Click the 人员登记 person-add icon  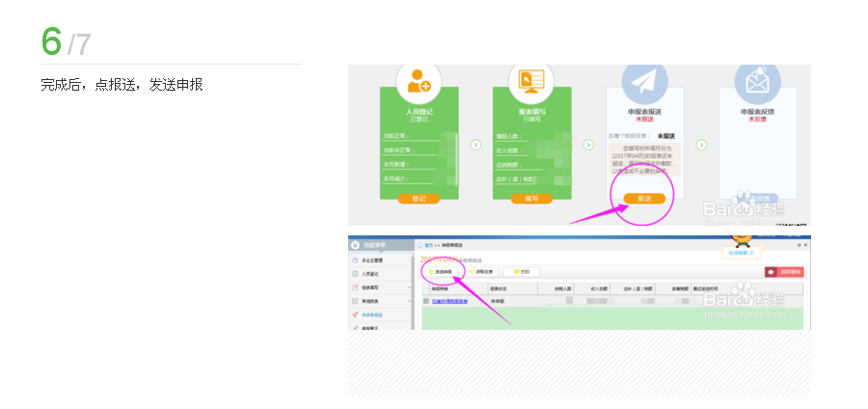tap(419, 83)
